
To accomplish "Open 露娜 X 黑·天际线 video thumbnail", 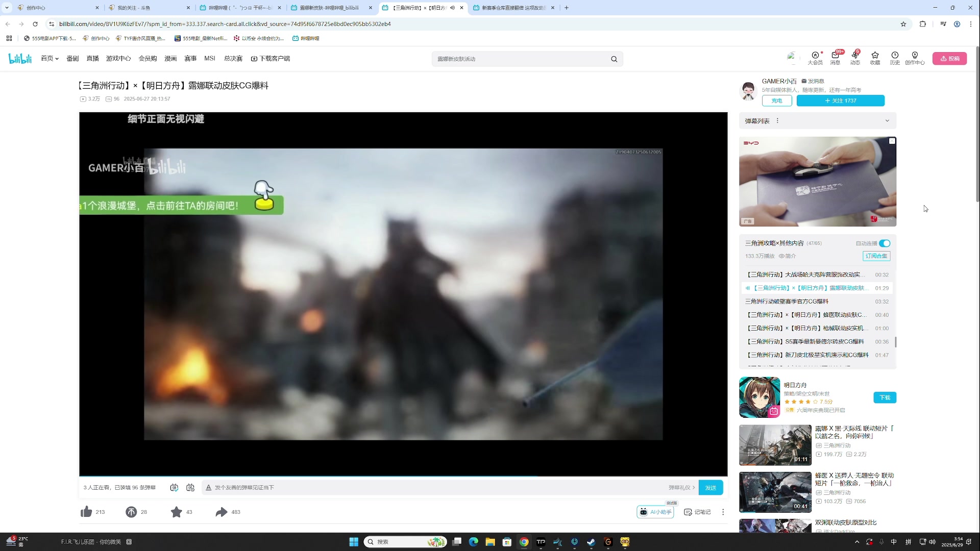I will (775, 445).
